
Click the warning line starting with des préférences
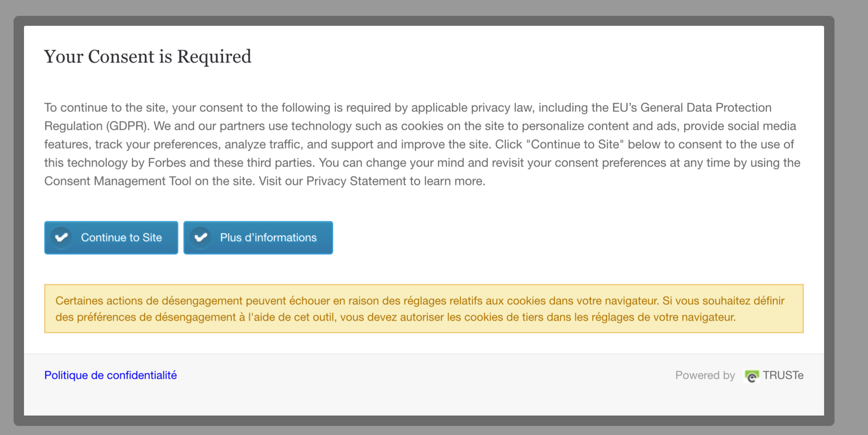click(x=395, y=317)
